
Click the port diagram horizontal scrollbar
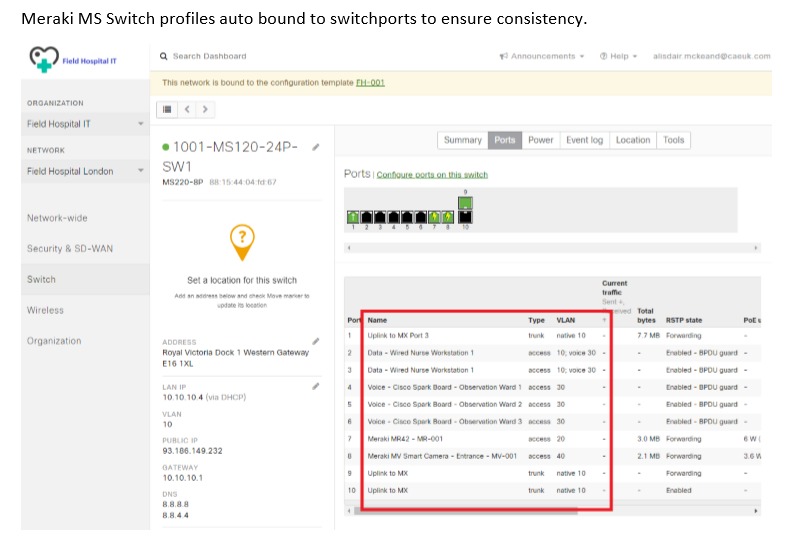(552, 248)
